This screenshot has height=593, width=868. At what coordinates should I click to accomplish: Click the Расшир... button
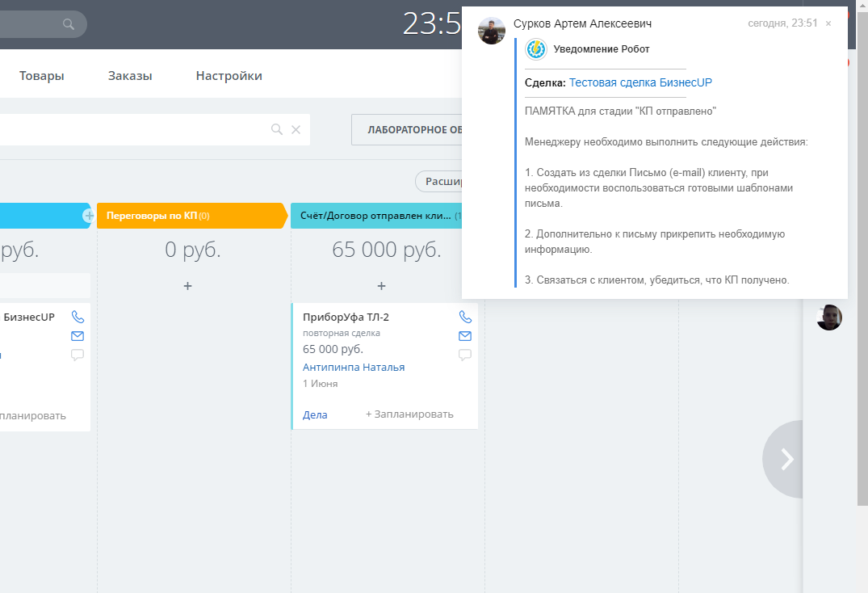coord(439,182)
